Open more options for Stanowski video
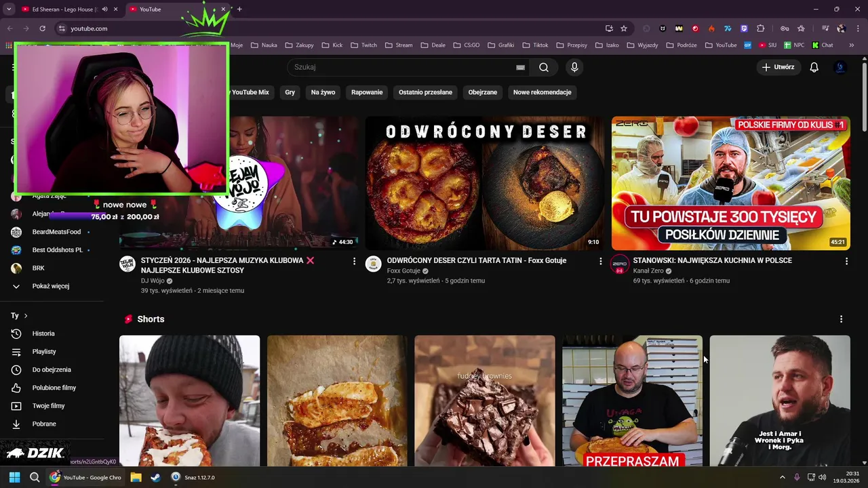 click(x=846, y=261)
